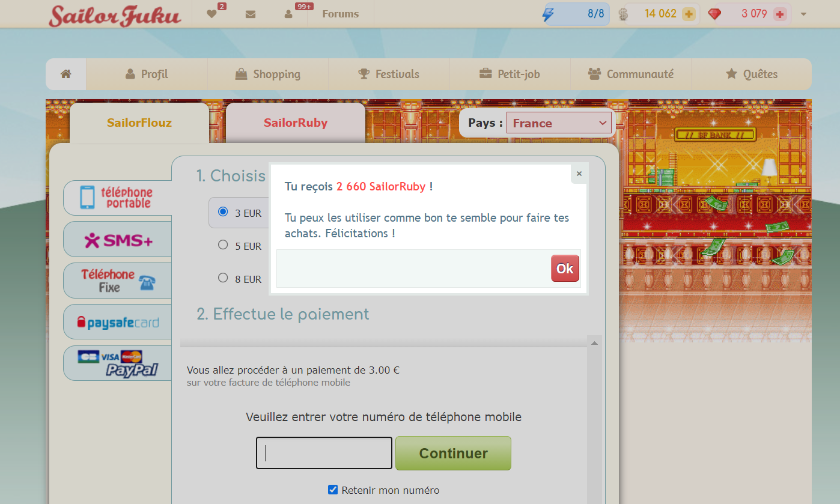840x504 pixels.
Task: Open the heart favorites notifications
Action: click(x=212, y=14)
